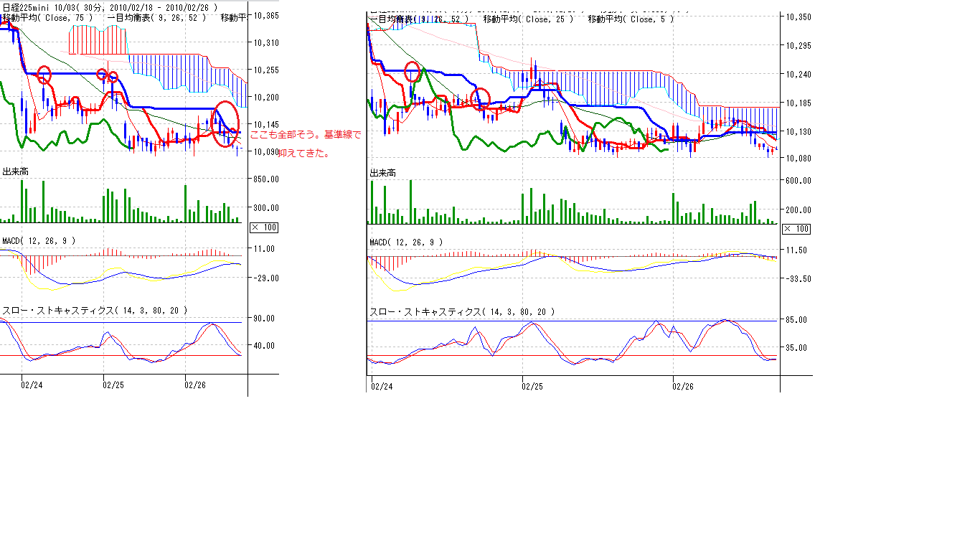The width and height of the screenshot is (980, 551).
Task: Select the 02/26 date marker on right chart
Action: click(x=682, y=386)
